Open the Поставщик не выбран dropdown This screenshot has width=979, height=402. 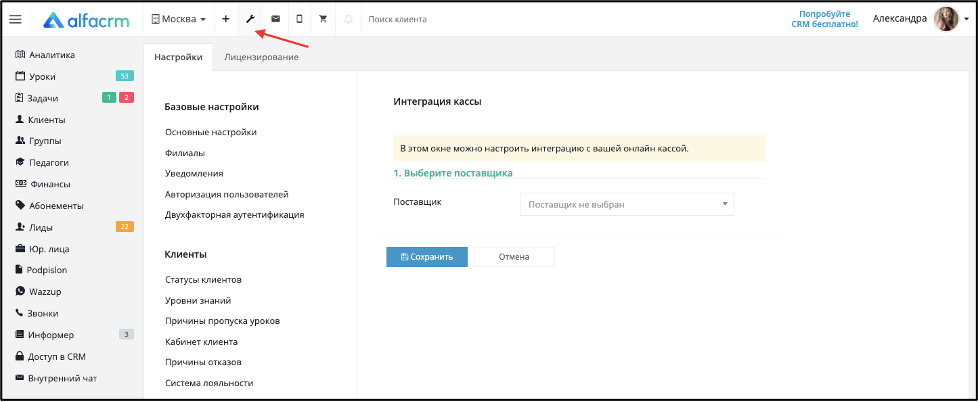pos(627,204)
